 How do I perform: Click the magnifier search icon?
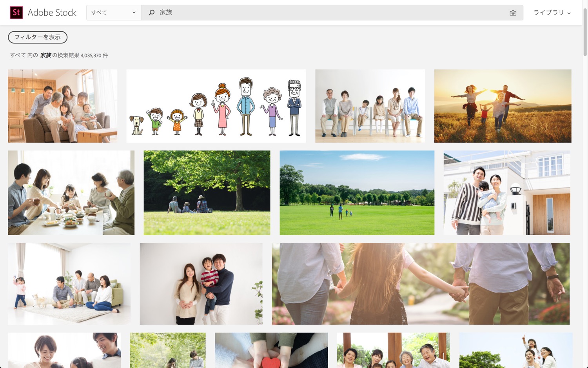[151, 13]
